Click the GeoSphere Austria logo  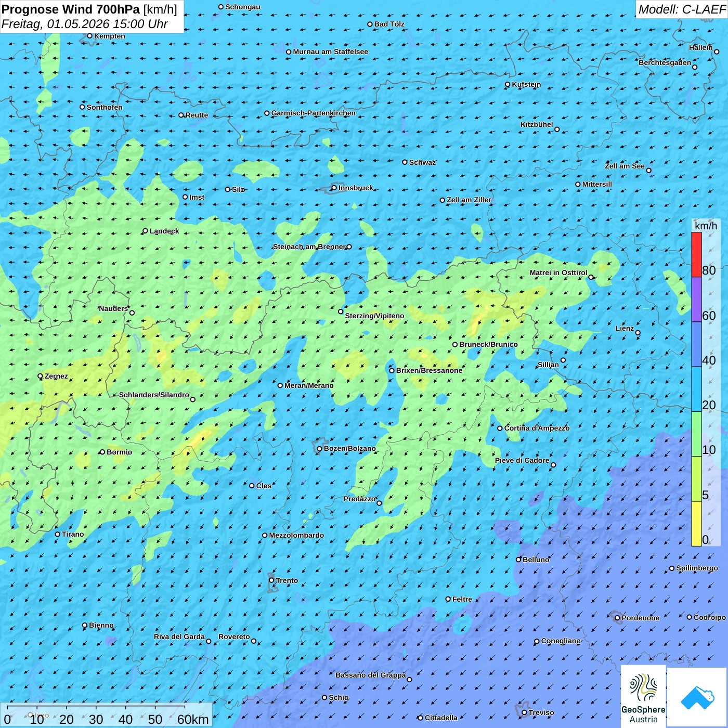pyautogui.click(x=643, y=696)
